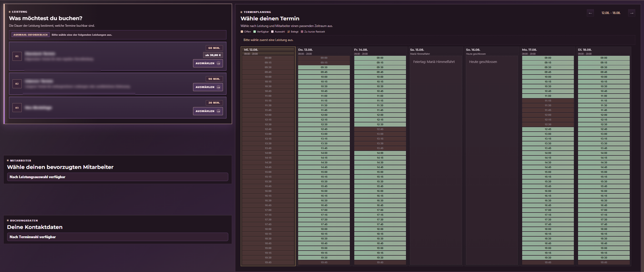Click the 'Feiertag: Mariä Himmelfahrt' notice
Viewport: 644px width, 272px height.
coord(434,62)
